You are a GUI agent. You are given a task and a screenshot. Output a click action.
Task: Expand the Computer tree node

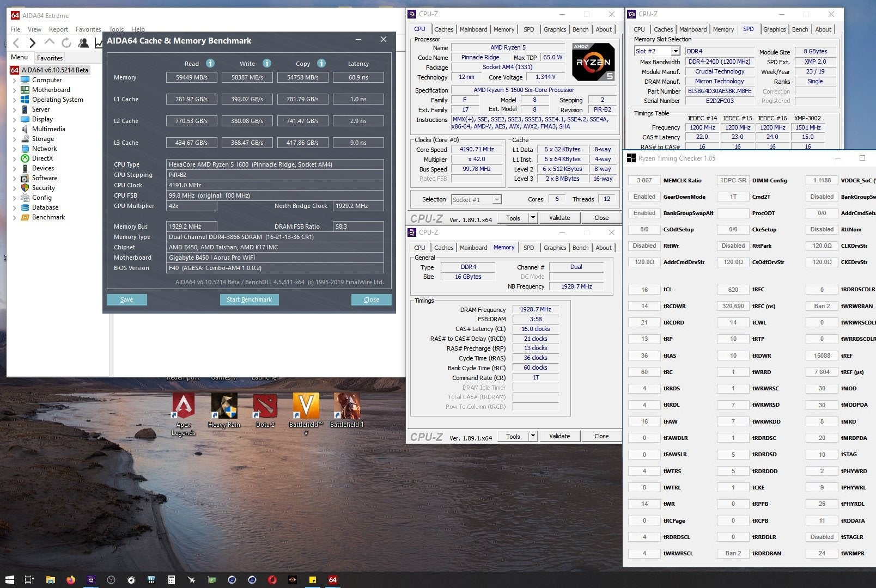15,80
